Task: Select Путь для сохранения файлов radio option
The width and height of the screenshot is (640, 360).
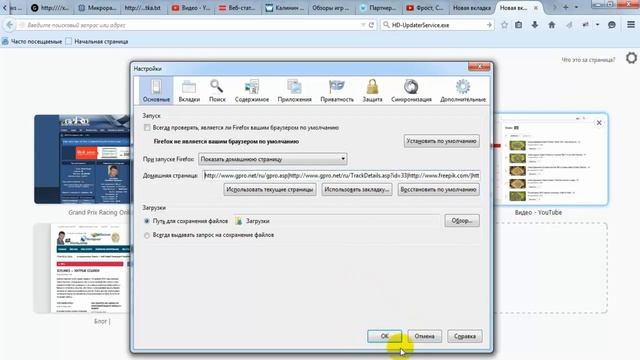Action: pyautogui.click(x=147, y=221)
